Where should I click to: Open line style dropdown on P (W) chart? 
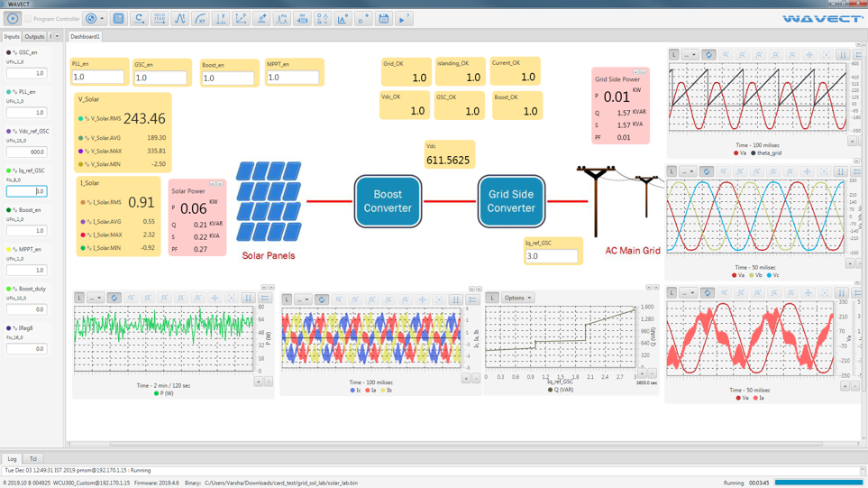[x=96, y=298]
